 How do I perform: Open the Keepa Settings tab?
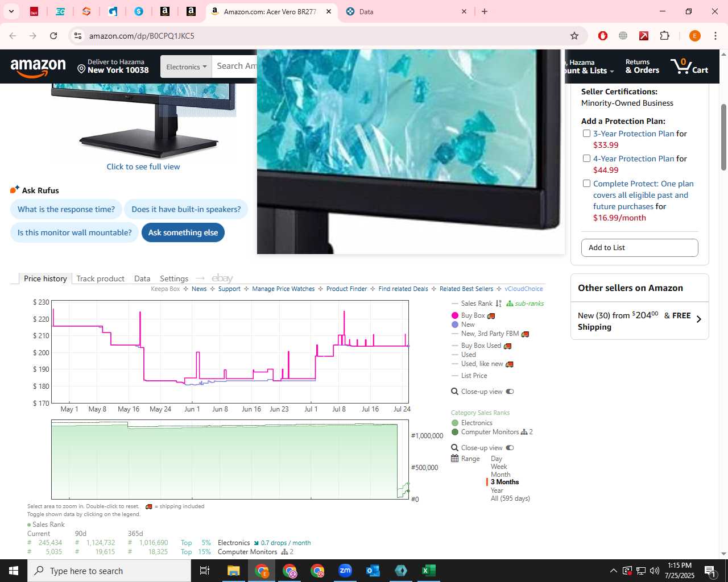point(174,278)
